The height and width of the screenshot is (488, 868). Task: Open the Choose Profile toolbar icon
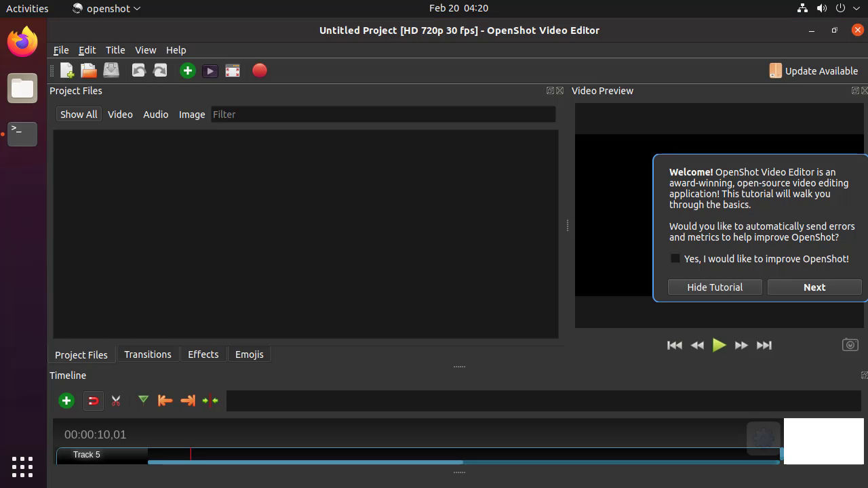pyautogui.click(x=210, y=70)
